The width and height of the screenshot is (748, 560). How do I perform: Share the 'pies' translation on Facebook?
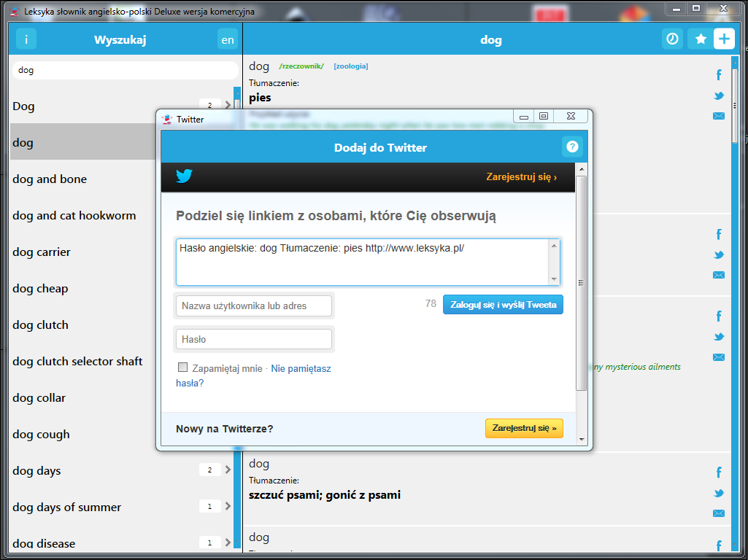[718, 75]
